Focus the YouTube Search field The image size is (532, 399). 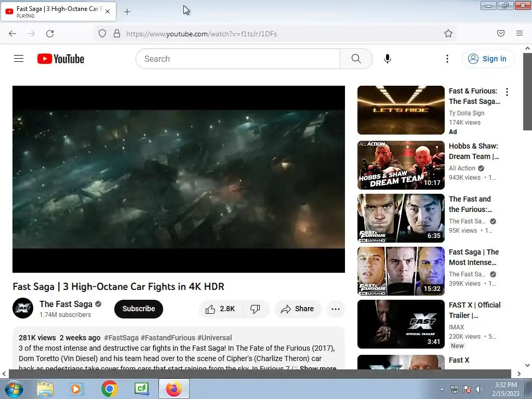tap(238, 59)
